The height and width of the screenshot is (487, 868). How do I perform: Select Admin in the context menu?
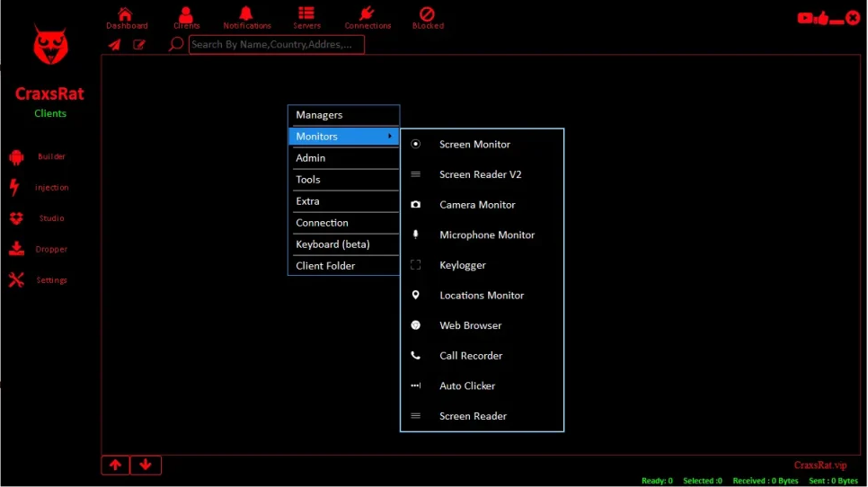click(x=344, y=158)
